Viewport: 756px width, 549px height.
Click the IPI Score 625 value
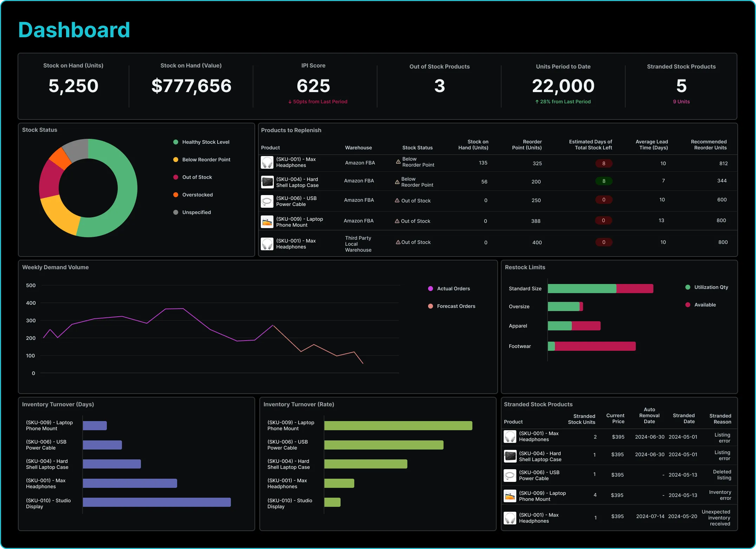(314, 86)
